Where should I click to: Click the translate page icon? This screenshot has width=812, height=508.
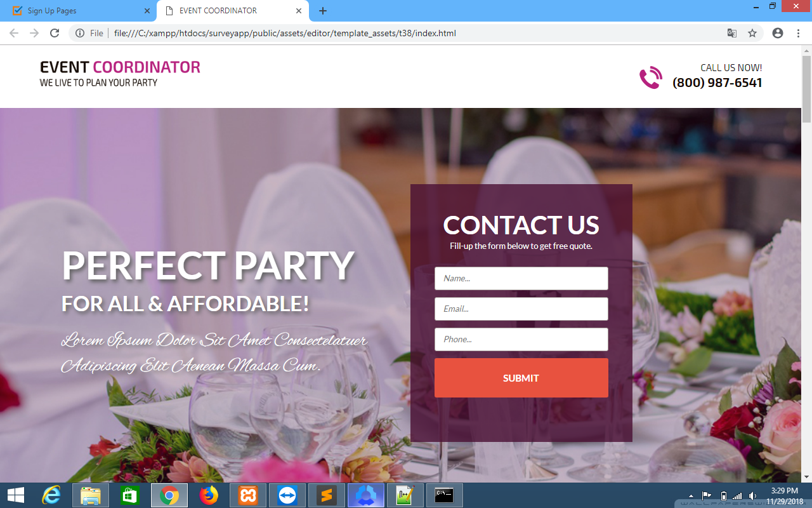pos(732,33)
